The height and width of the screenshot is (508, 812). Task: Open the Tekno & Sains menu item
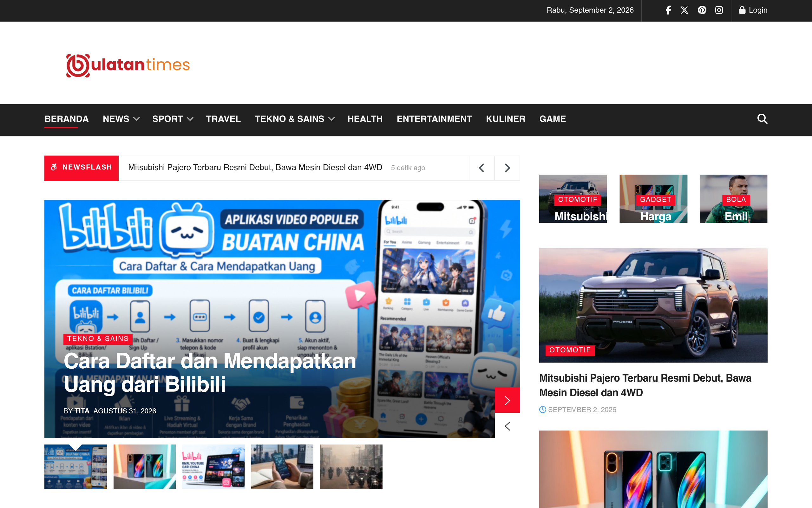point(289,119)
